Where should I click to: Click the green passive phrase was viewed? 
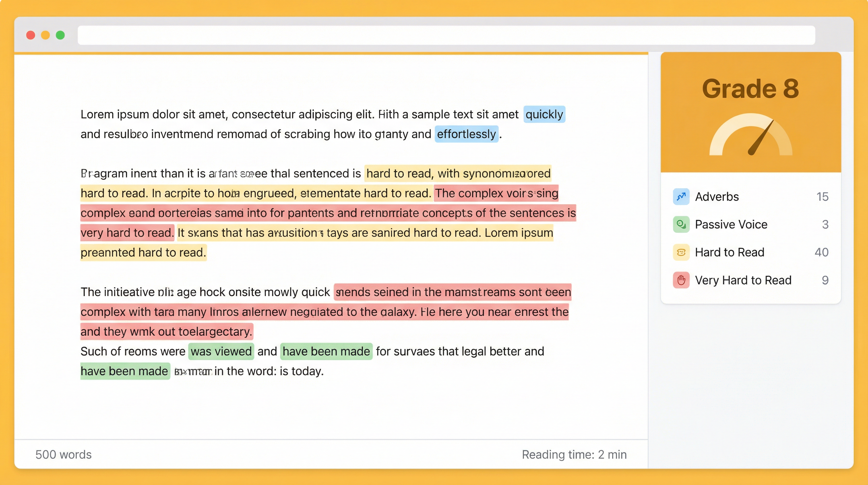(221, 351)
